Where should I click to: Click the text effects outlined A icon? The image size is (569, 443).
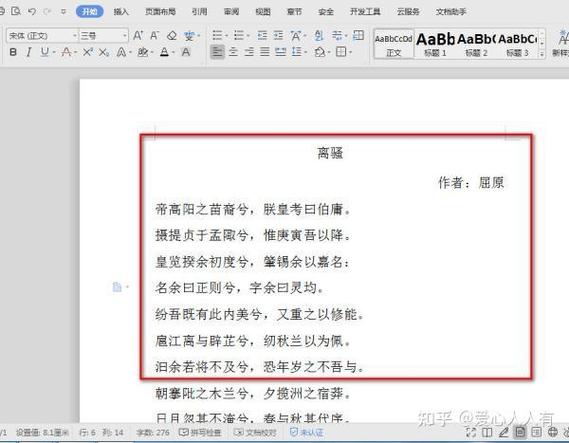click(122, 52)
